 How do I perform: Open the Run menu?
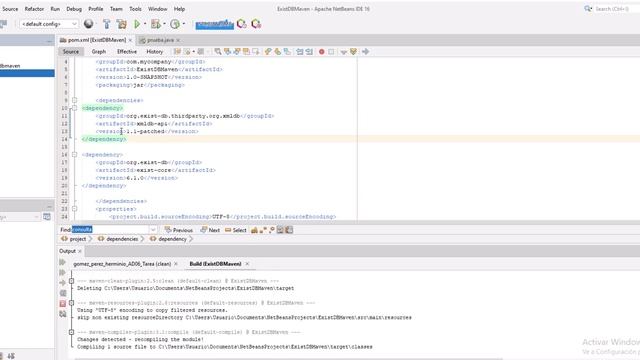(55, 9)
